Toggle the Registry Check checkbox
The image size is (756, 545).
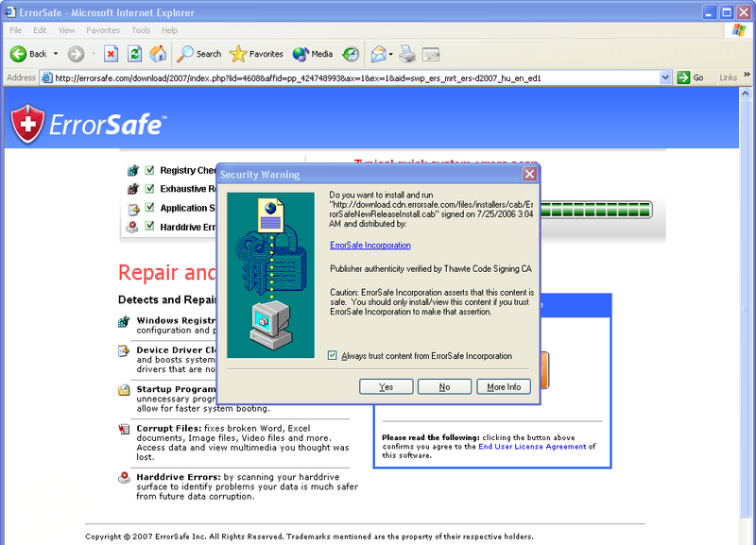click(150, 170)
